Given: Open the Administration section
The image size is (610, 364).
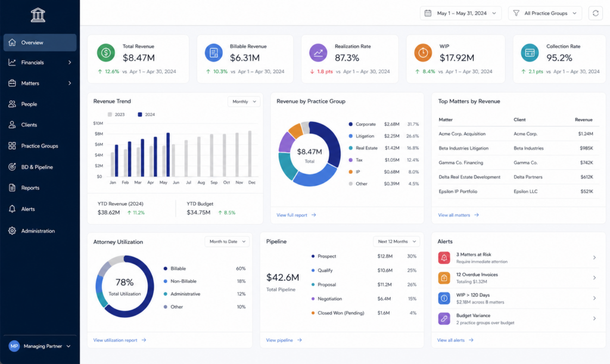Looking at the screenshot, I should coord(40,231).
